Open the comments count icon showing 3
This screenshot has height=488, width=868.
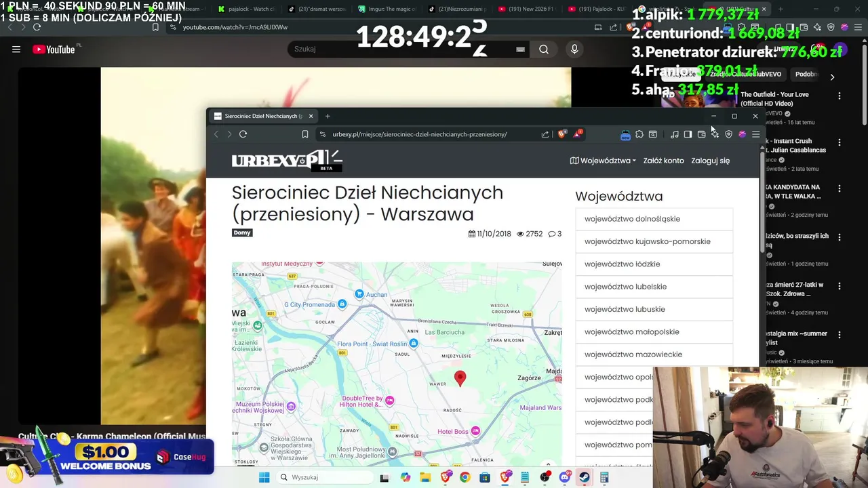pos(555,234)
